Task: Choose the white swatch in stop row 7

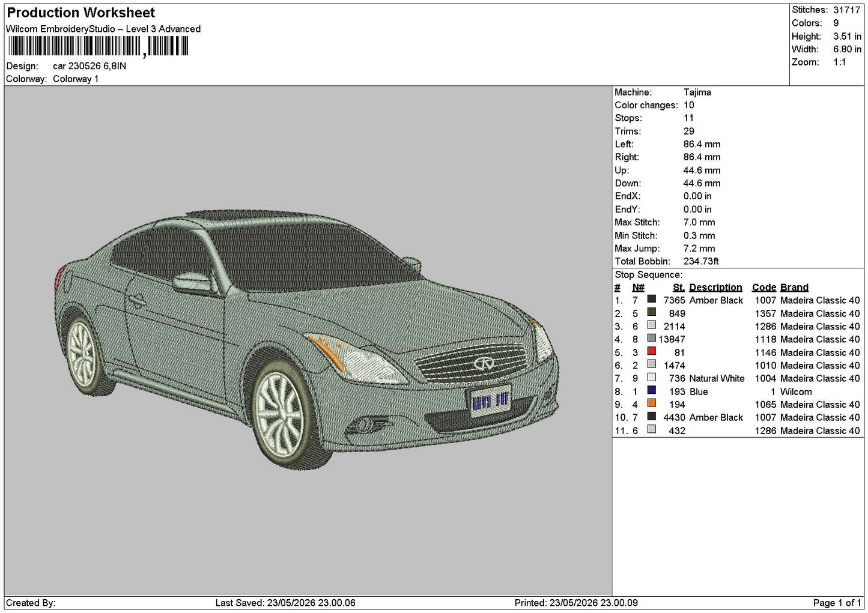Action: pyautogui.click(x=651, y=377)
